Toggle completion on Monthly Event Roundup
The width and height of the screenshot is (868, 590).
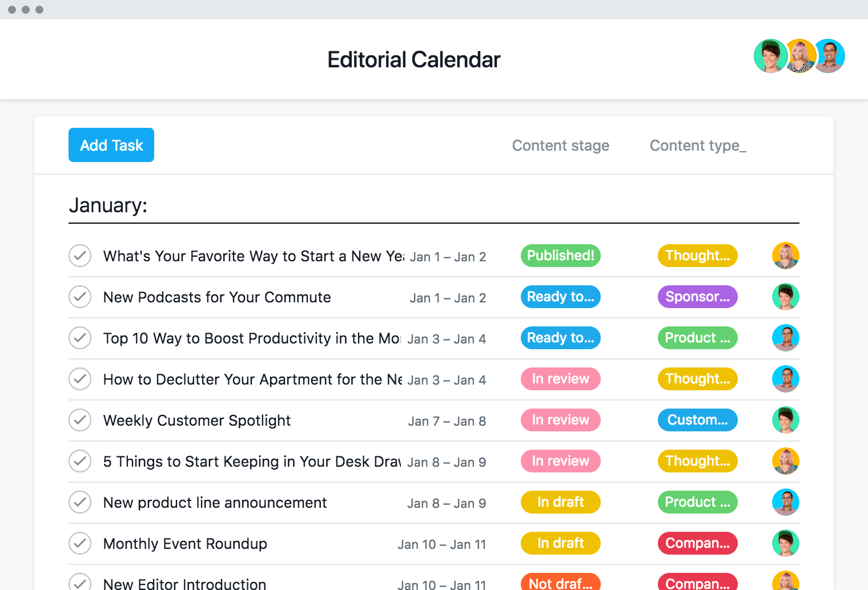pos(80,543)
